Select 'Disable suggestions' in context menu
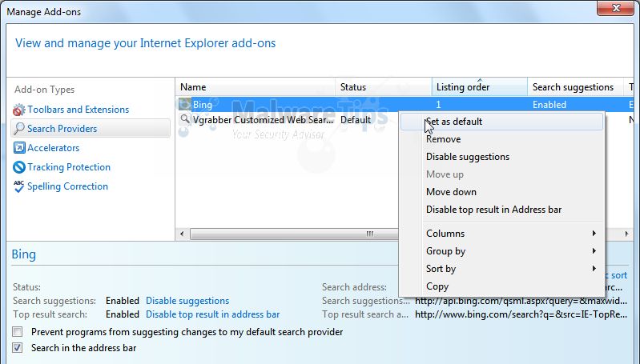Image resolution: width=640 pixels, height=364 pixels. click(x=501, y=157)
